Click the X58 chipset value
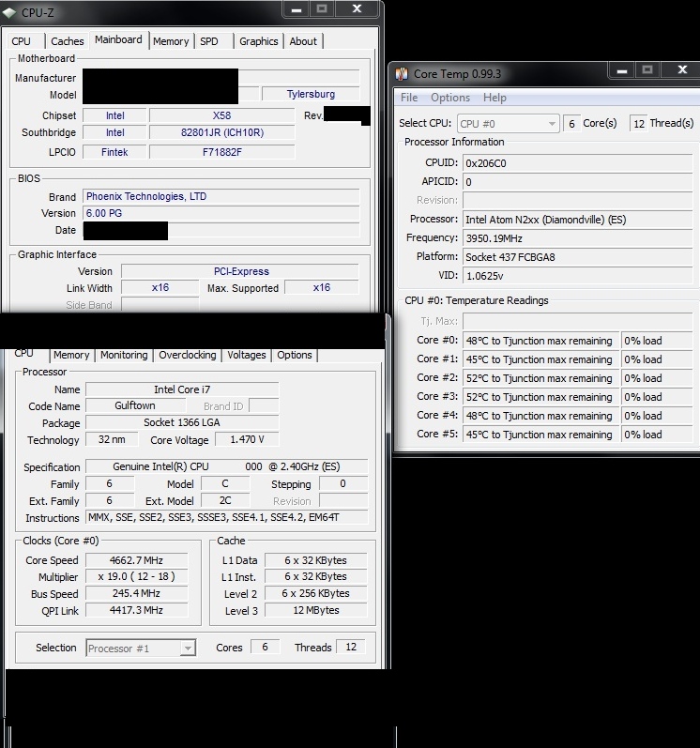The image size is (700, 748). [x=221, y=115]
